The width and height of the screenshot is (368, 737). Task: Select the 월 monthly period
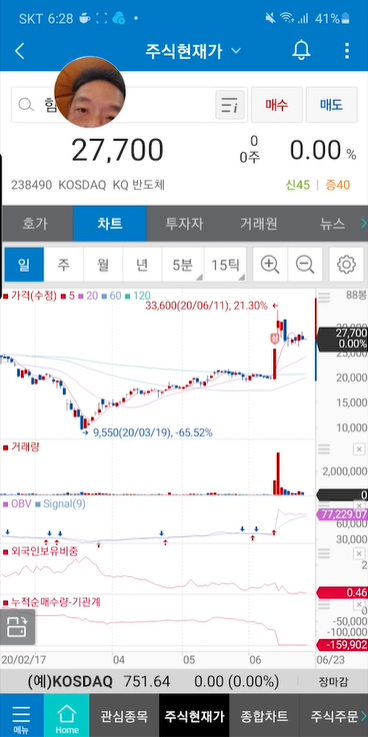click(x=103, y=265)
